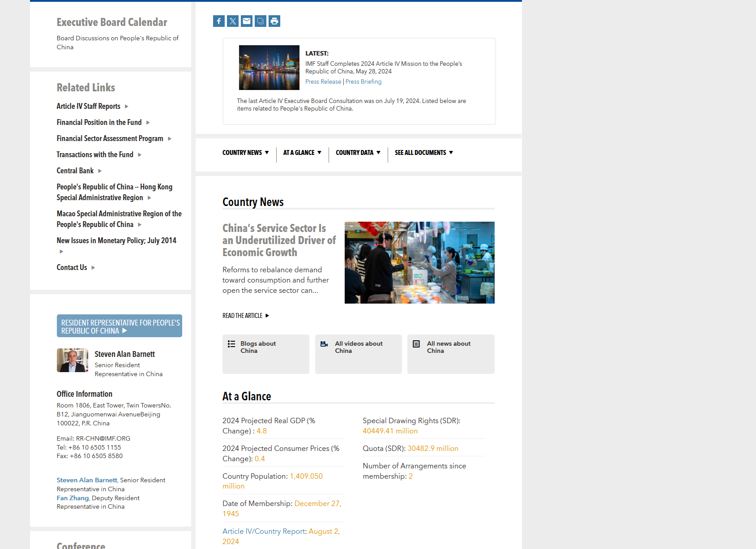Screen dimensions: 756x549
Task: Click the restaurant photo in Country News
Action: 419,262
